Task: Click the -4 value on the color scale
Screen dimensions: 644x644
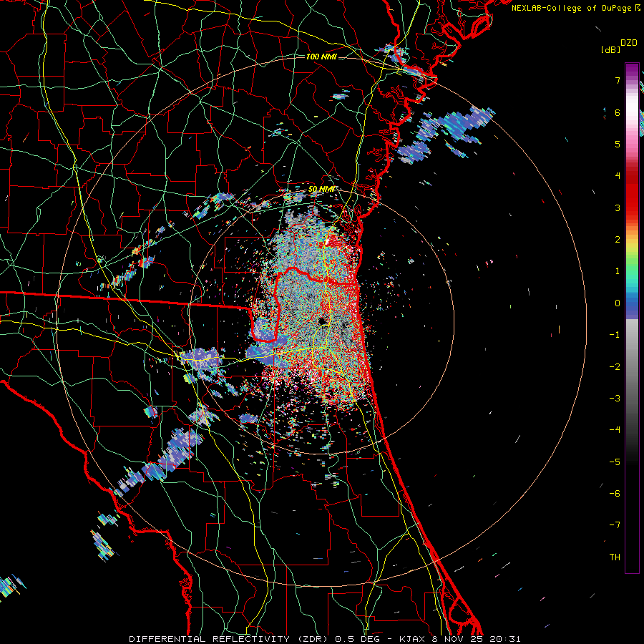Action: pos(615,430)
